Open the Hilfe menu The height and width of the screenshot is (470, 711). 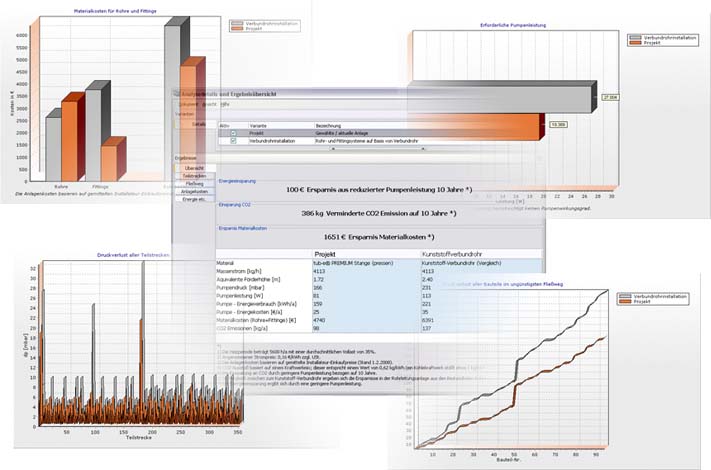(226, 103)
